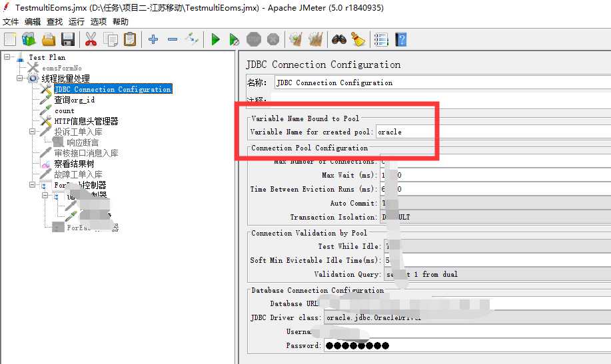Open the Transaction Isolation dropdown
Screen dimensions: 611x364
(x=496, y=217)
